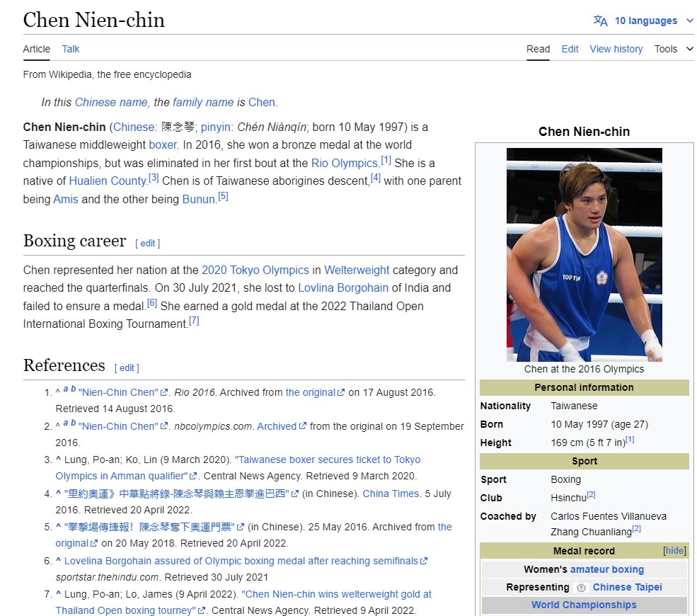Open the pinyin link
The width and height of the screenshot is (697, 616).
point(216,127)
